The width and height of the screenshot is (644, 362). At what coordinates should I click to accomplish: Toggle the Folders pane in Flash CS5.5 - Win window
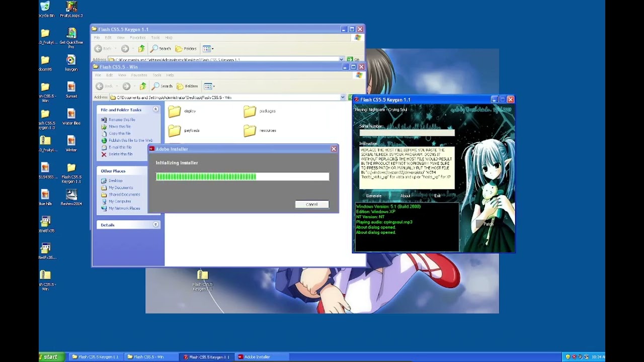(x=187, y=86)
